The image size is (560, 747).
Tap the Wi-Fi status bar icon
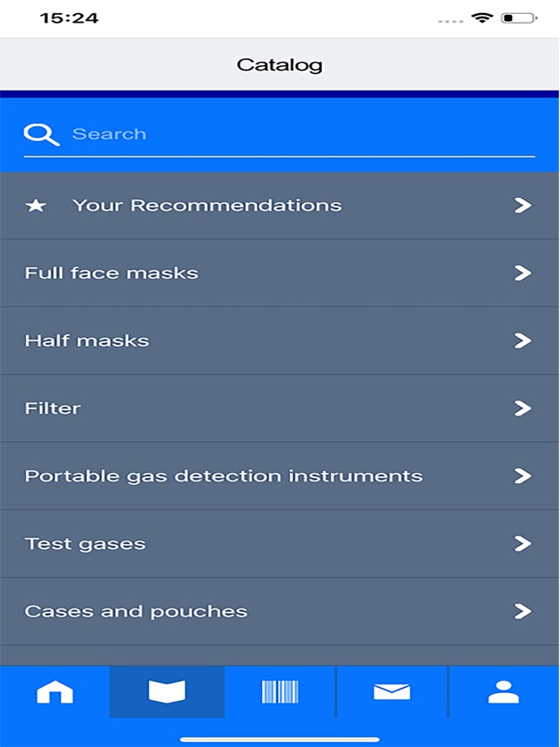[481, 17]
